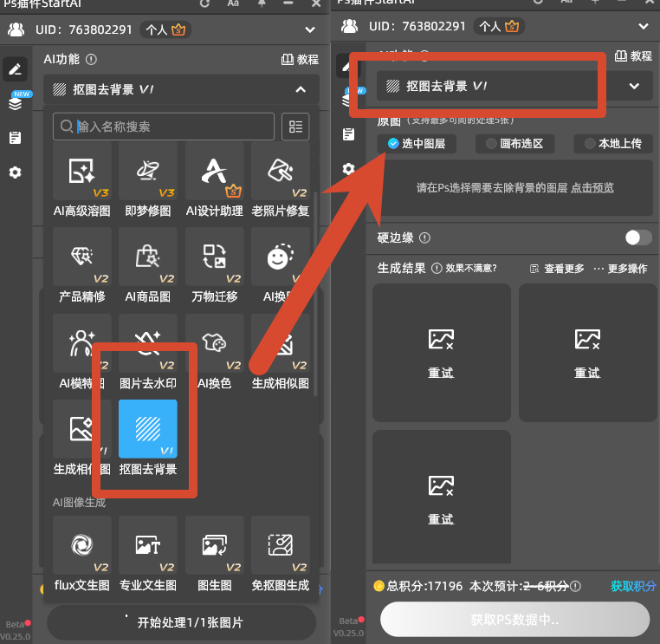Click 获取PS数据中.. button
The width and height of the screenshot is (660, 644).
tap(514, 620)
